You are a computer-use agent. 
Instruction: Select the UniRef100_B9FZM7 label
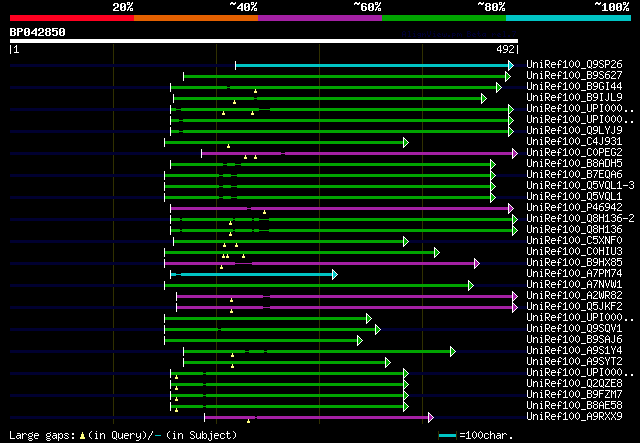(574, 394)
